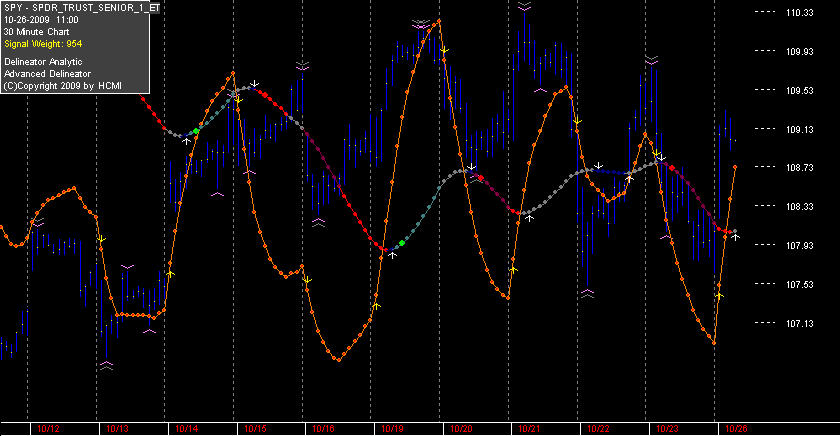Image resolution: width=840 pixels, height=436 pixels.
Task: Select the Delineator Analytic text
Action: pyautogui.click(x=43, y=62)
